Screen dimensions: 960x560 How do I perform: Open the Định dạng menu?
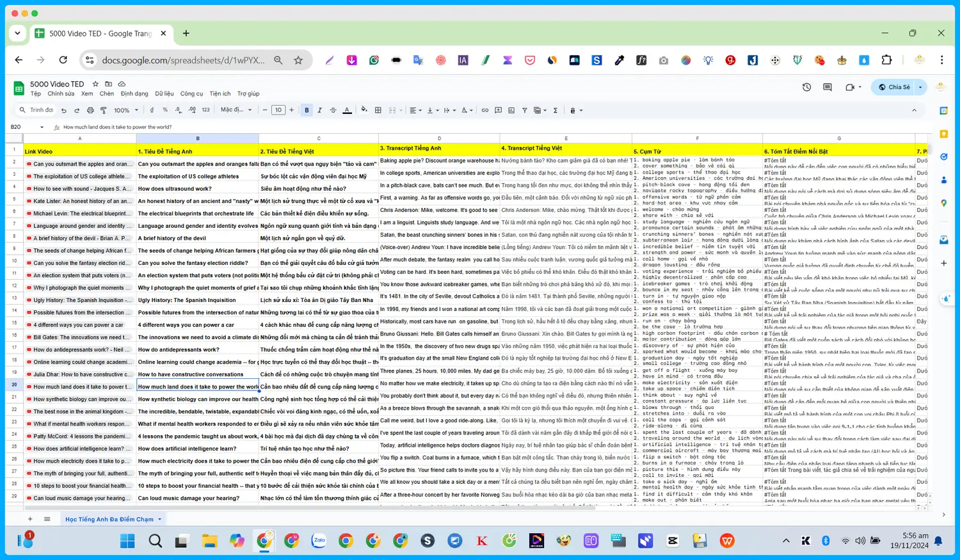click(x=134, y=94)
